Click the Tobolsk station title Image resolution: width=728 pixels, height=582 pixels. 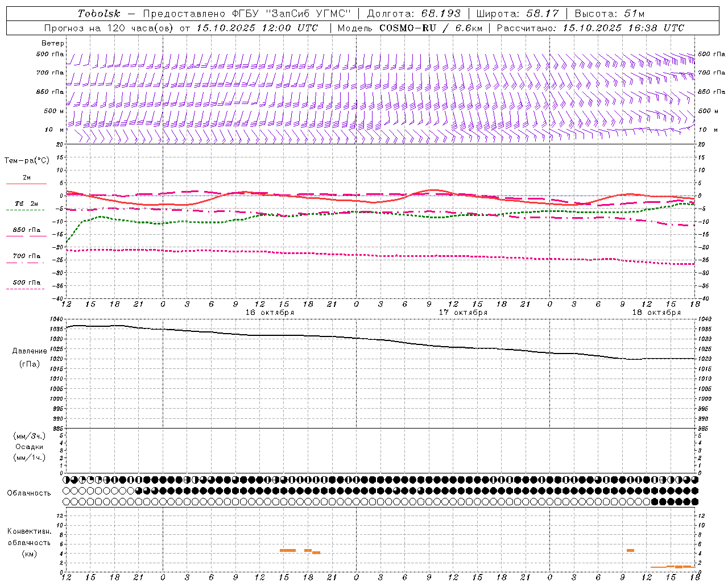coord(99,14)
